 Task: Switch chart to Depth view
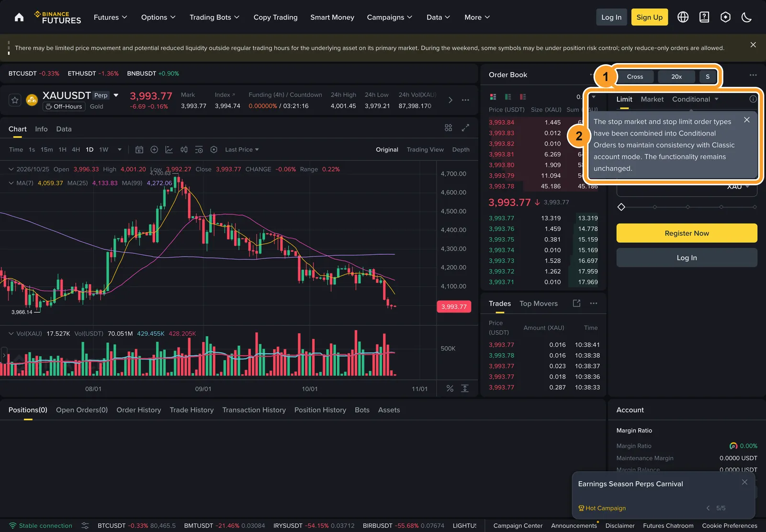tap(461, 149)
